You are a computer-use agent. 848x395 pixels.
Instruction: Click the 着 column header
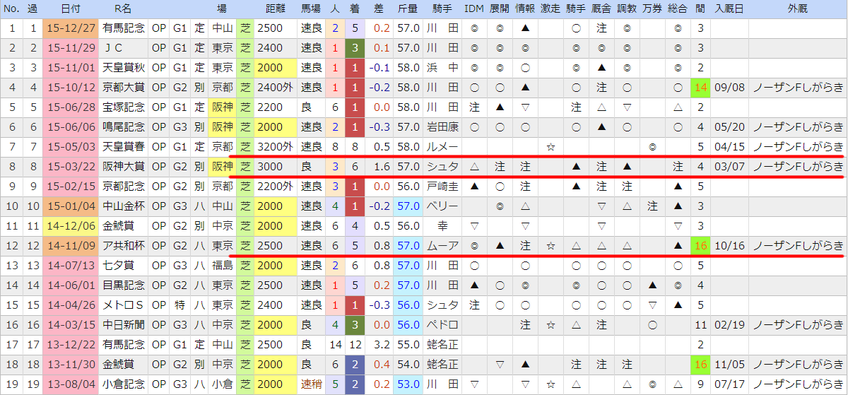355,9
